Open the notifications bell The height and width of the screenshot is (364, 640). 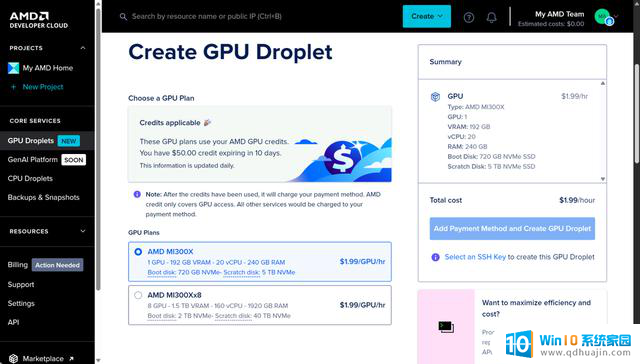coord(491,18)
